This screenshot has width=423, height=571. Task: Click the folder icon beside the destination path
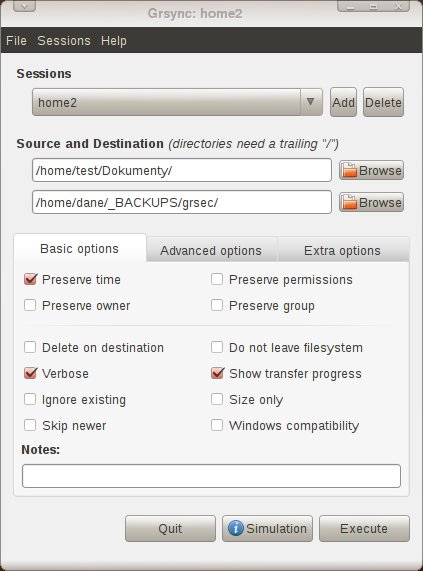point(349,202)
